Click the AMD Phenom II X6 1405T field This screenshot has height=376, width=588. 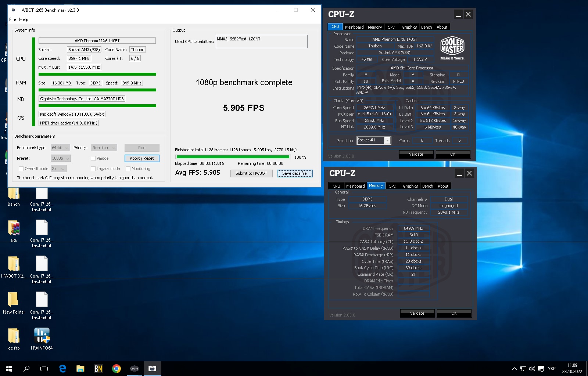[97, 41]
